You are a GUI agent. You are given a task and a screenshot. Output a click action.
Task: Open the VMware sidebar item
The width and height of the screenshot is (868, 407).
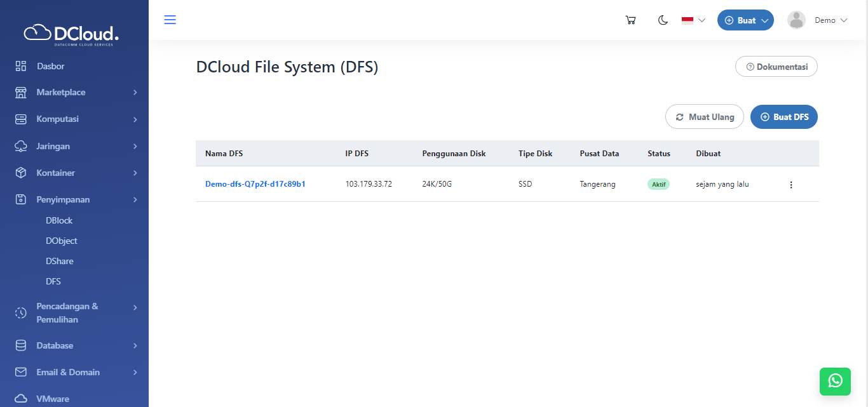pos(53,399)
